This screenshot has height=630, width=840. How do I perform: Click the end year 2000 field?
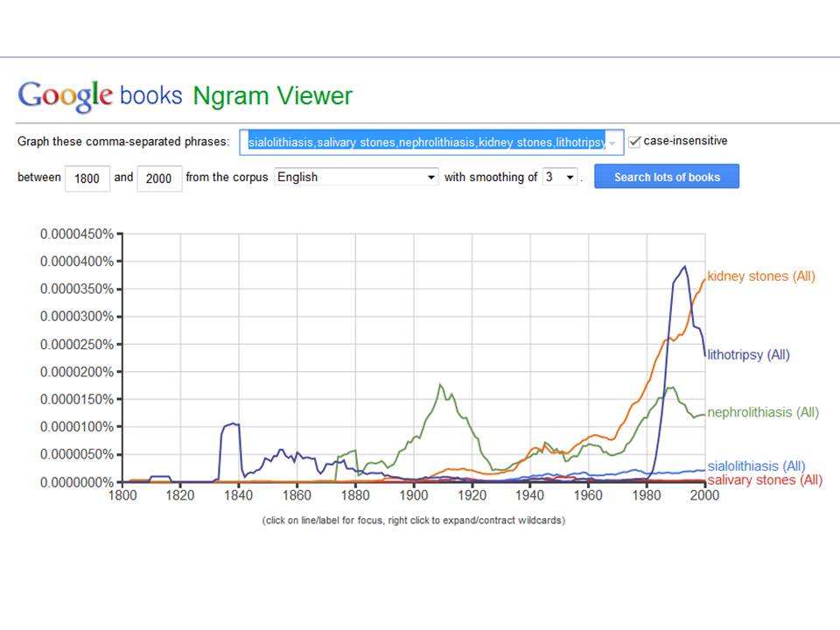coord(159,178)
